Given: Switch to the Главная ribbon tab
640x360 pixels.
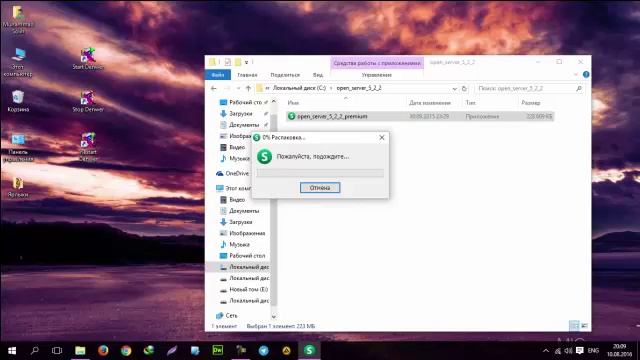Looking at the screenshot, I should [x=247, y=75].
